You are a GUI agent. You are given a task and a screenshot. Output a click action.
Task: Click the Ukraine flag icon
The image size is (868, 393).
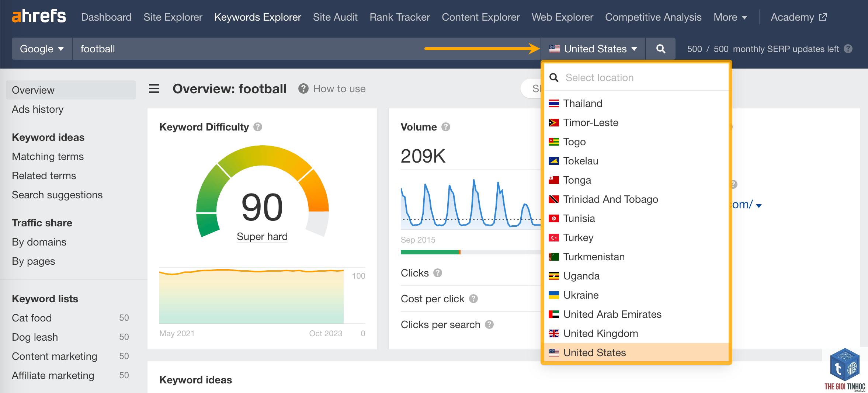(x=553, y=295)
